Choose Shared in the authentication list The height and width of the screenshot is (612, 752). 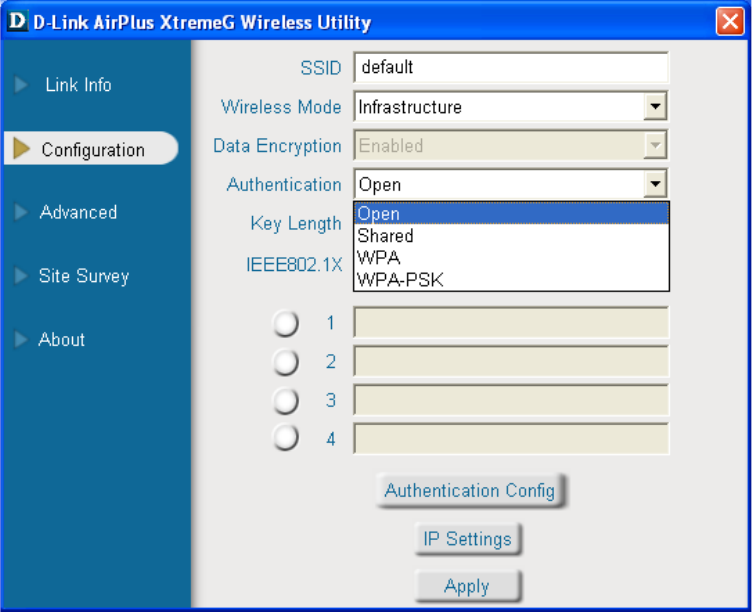pos(511,235)
